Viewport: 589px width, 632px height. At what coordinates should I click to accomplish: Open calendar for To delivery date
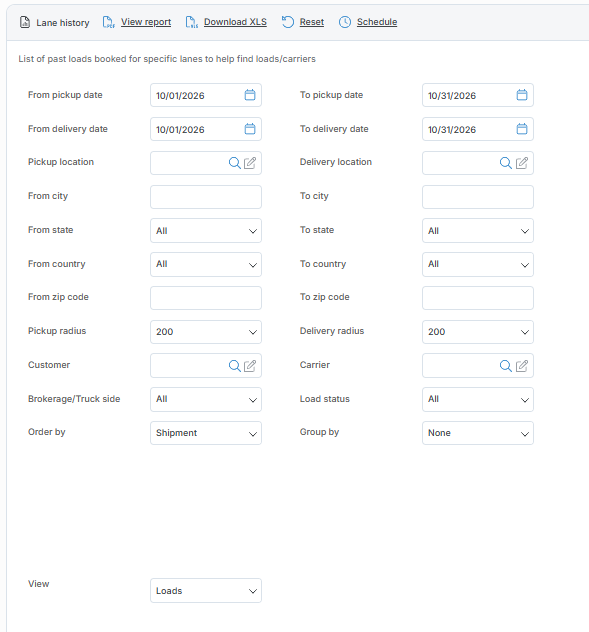(x=522, y=129)
